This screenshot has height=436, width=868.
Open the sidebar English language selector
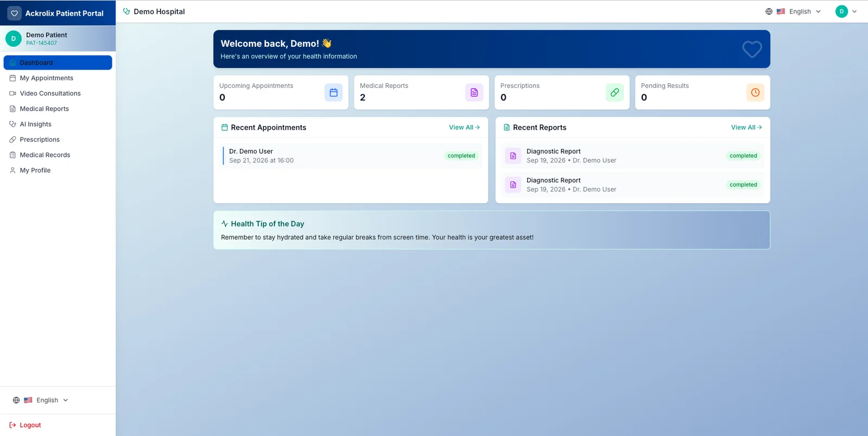coord(41,400)
